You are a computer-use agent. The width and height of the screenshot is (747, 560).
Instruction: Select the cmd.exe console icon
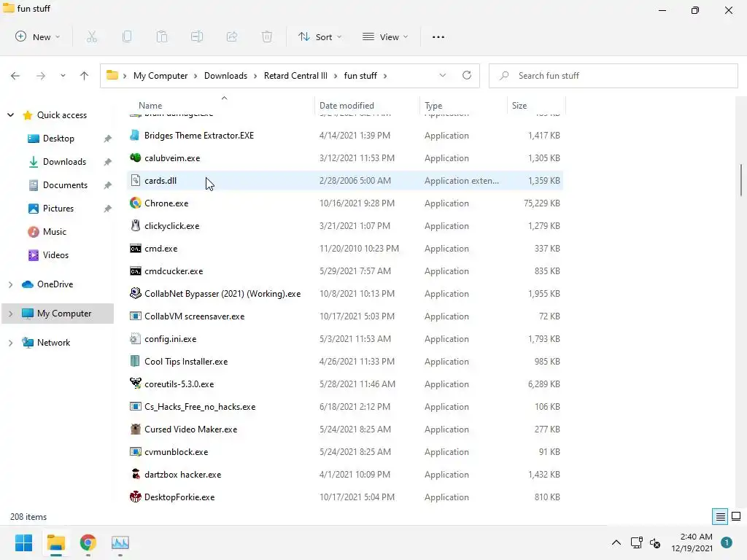coord(135,248)
